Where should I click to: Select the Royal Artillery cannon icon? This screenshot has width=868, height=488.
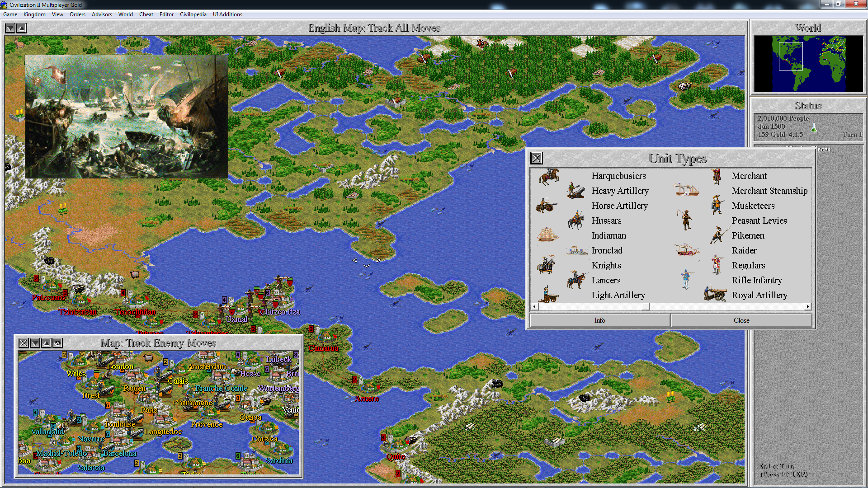715,295
